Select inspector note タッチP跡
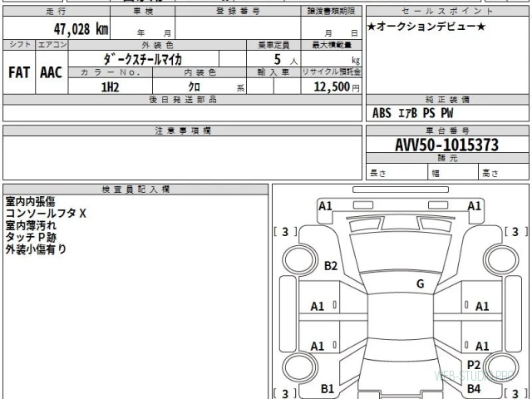Image resolution: width=532 pixels, height=399 pixels. tap(31, 237)
